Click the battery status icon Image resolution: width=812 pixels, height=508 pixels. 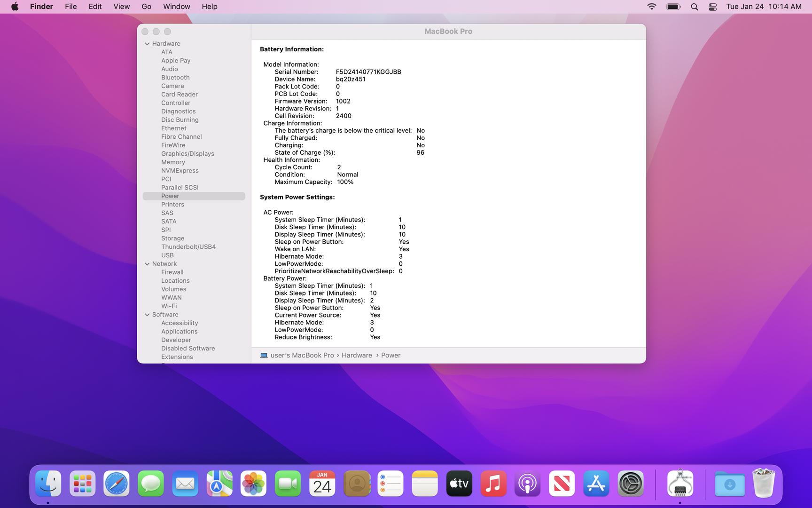tap(673, 7)
